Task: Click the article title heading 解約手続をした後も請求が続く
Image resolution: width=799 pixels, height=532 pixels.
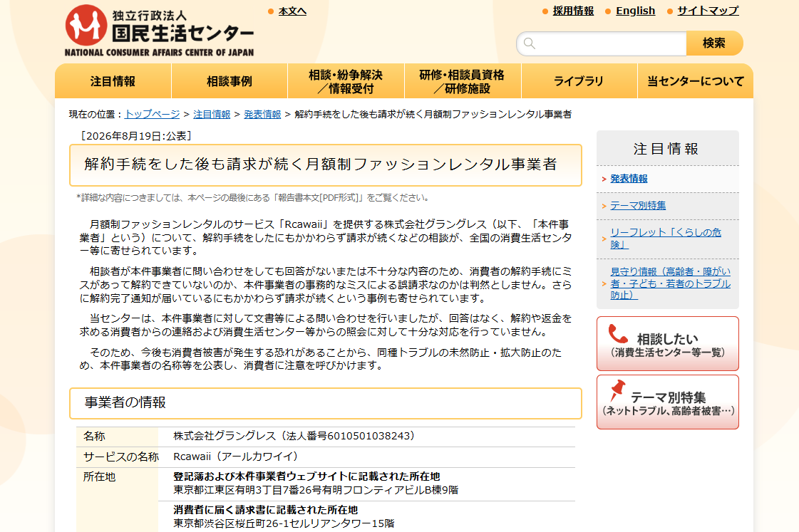Action: coord(321,165)
